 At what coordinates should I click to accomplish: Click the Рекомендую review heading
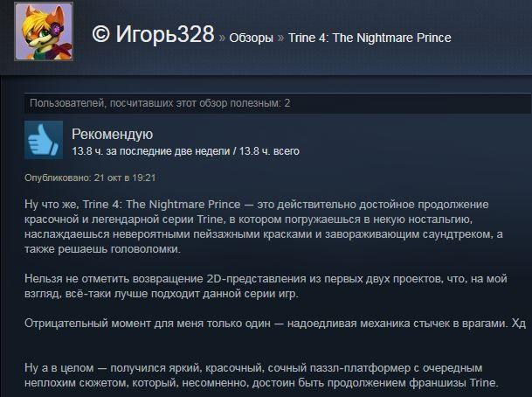pyautogui.click(x=113, y=134)
